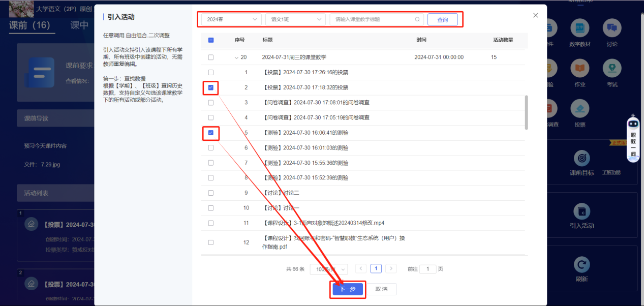Open the 课前目标 target icon

point(581,158)
